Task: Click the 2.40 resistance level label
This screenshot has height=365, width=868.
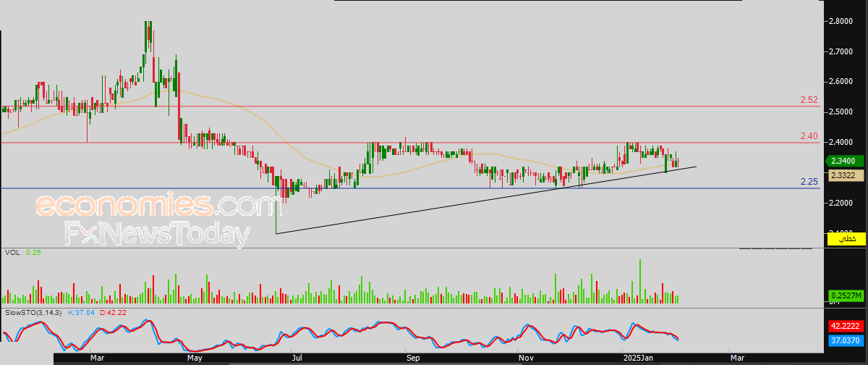Action: coord(809,135)
